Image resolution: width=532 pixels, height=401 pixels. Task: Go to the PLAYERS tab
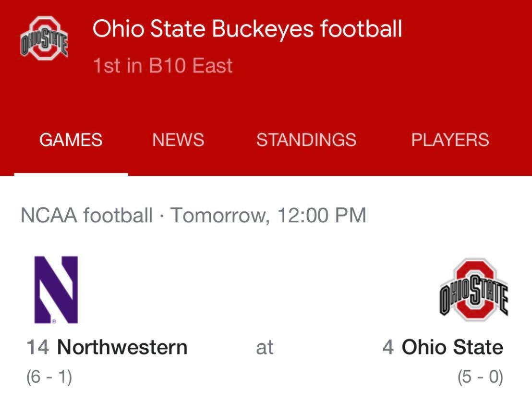(450, 140)
